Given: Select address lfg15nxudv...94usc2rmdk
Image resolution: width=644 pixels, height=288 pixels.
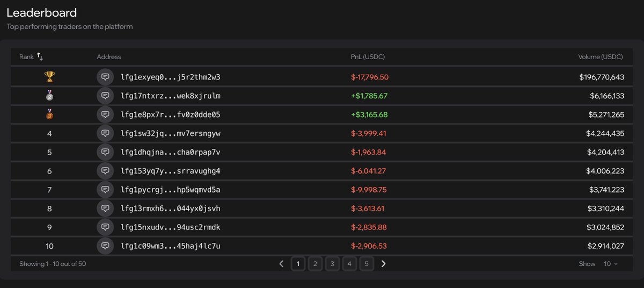Looking at the screenshot, I should point(171,227).
